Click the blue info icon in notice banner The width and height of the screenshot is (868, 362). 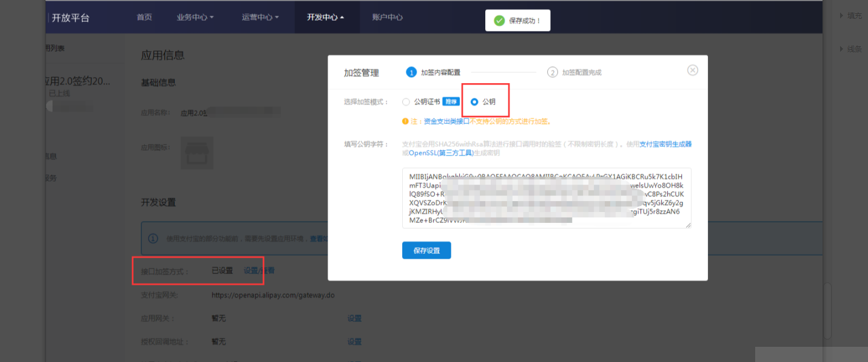coord(153,239)
